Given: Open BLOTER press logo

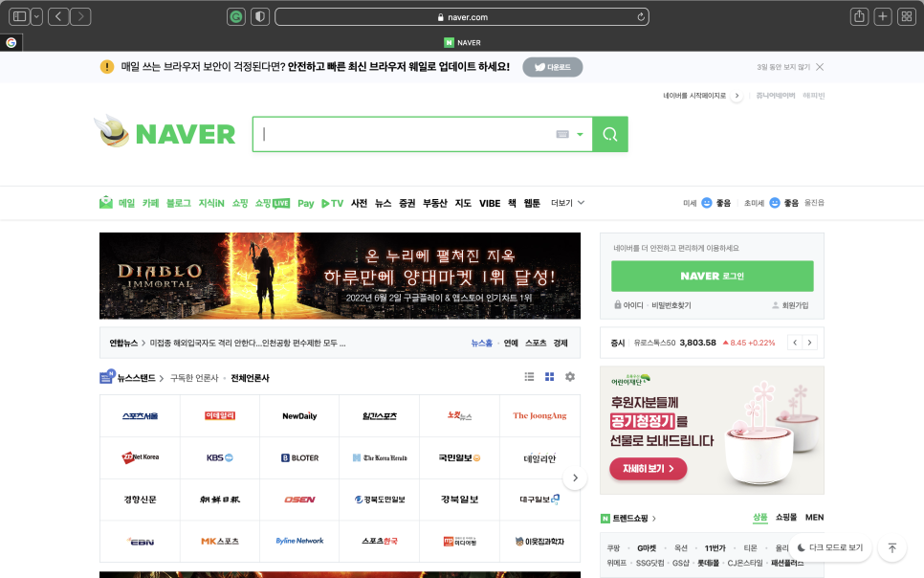Looking at the screenshot, I should click(299, 457).
